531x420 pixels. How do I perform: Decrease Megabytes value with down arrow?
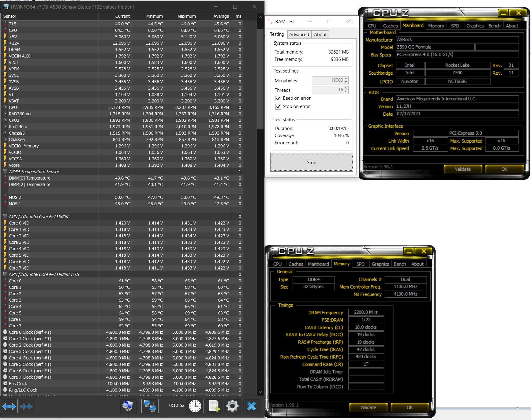click(x=346, y=82)
